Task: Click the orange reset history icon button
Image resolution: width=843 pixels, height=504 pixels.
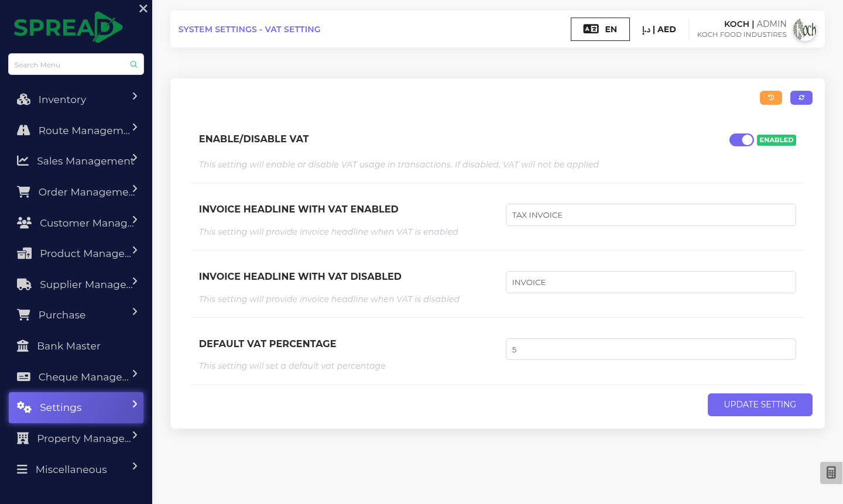Action: click(771, 98)
